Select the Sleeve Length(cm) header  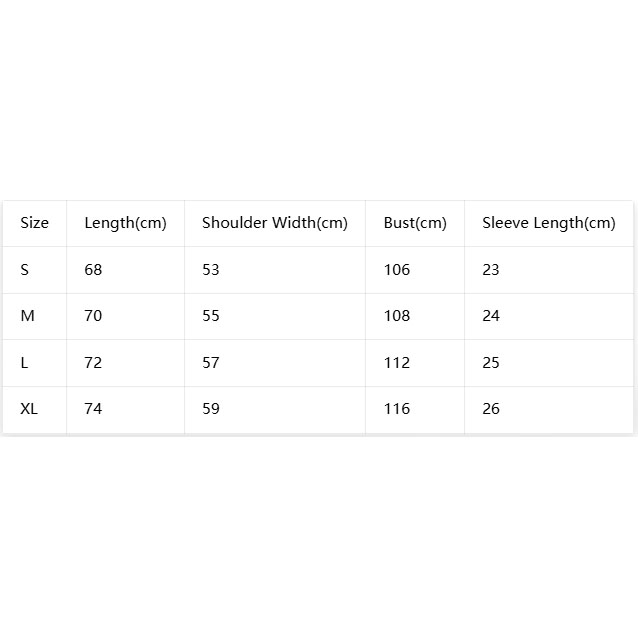pos(548,223)
